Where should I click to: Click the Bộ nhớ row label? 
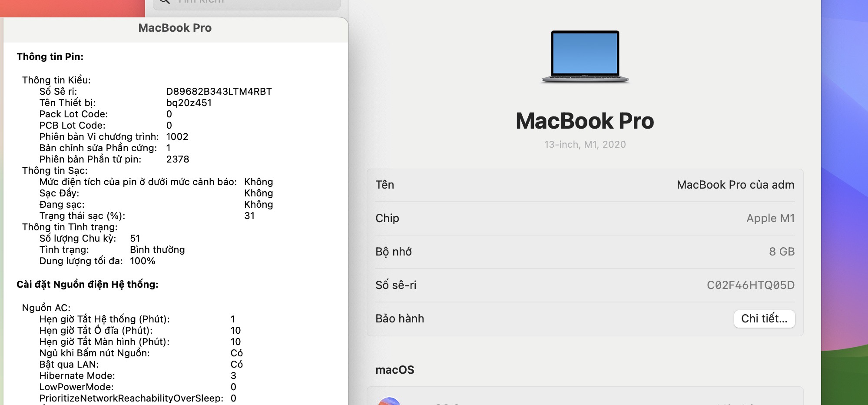(394, 252)
